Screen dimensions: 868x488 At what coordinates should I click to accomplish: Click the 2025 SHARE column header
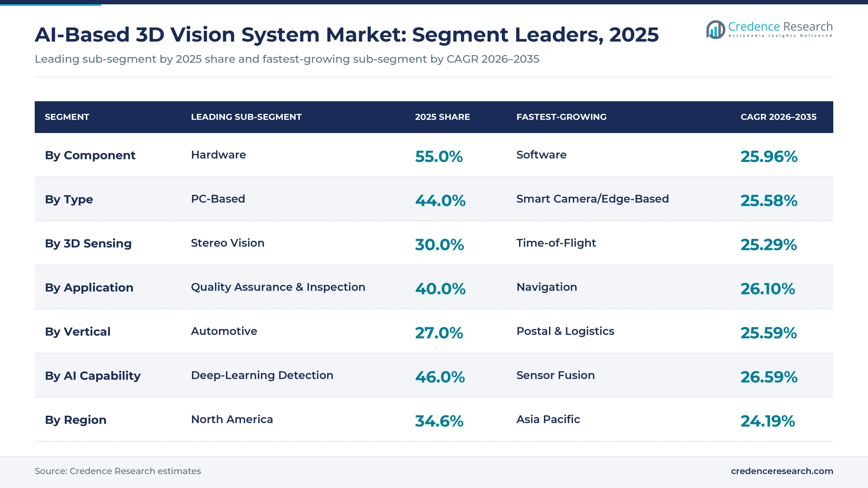click(442, 117)
